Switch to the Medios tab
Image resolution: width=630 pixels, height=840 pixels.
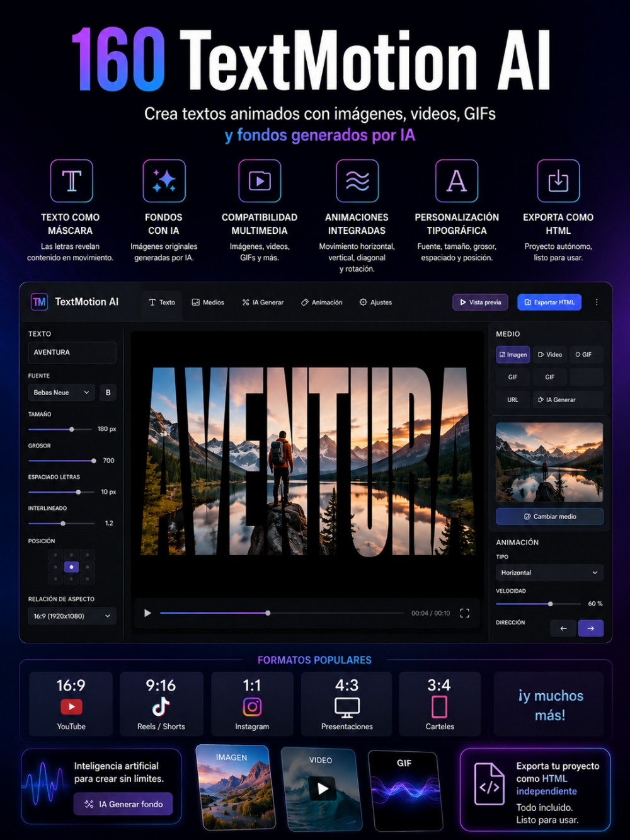(208, 302)
